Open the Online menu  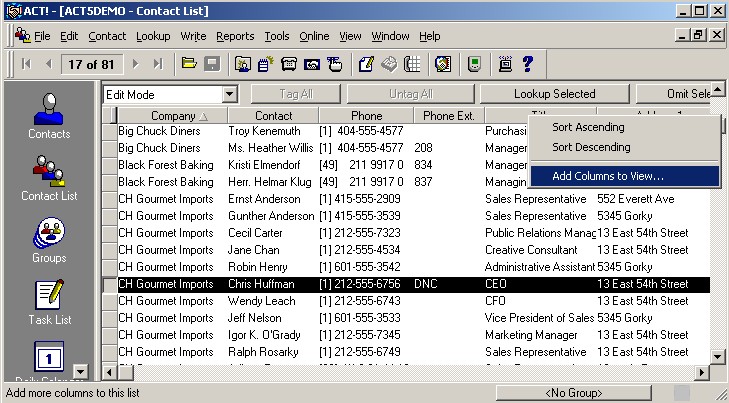(x=314, y=36)
